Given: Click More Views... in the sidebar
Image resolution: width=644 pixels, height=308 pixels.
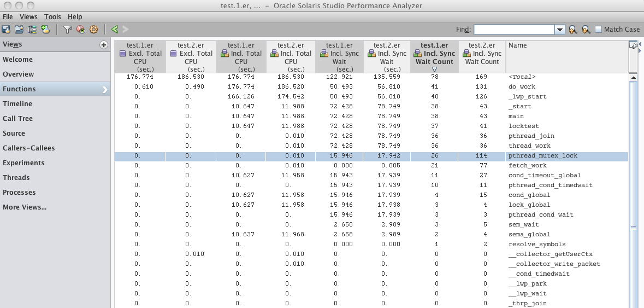Looking at the screenshot, I should coord(55,207).
